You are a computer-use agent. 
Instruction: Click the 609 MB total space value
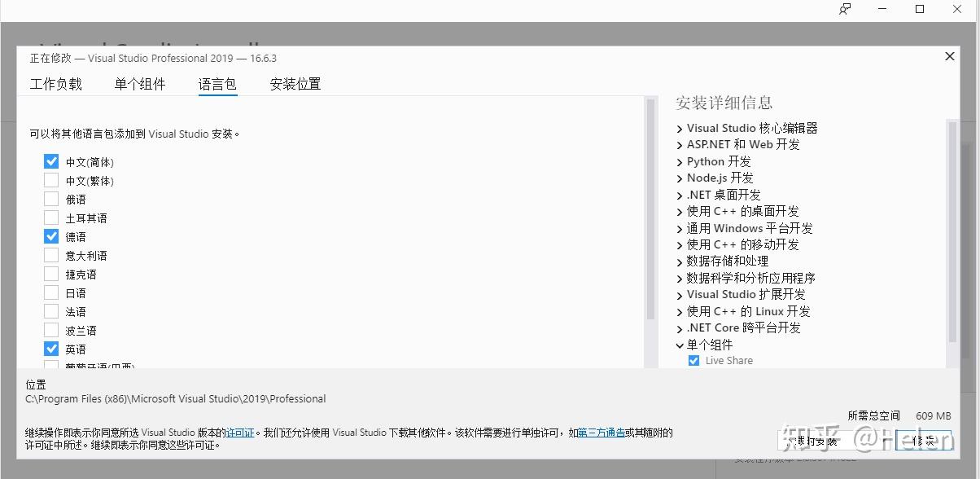[x=933, y=415]
